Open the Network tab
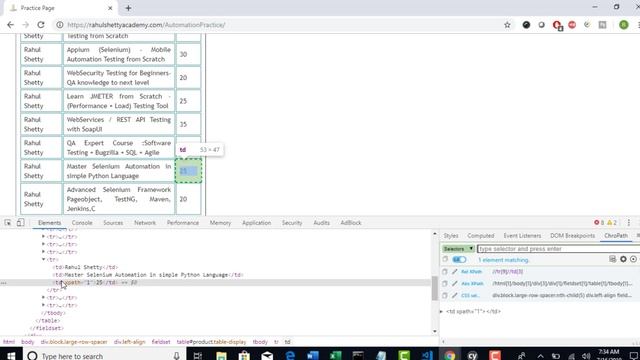 pyautogui.click(x=145, y=223)
